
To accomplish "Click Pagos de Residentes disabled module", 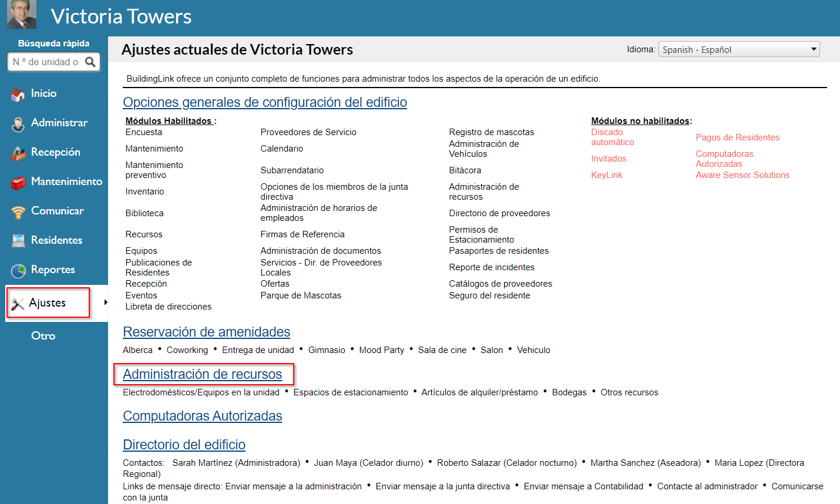I will [737, 137].
